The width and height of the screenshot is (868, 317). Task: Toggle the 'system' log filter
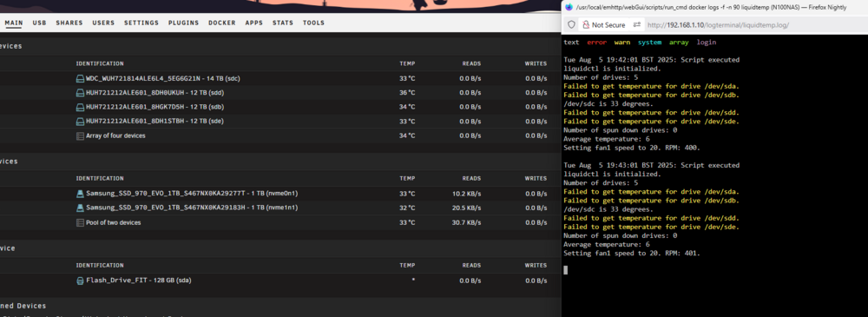click(649, 42)
